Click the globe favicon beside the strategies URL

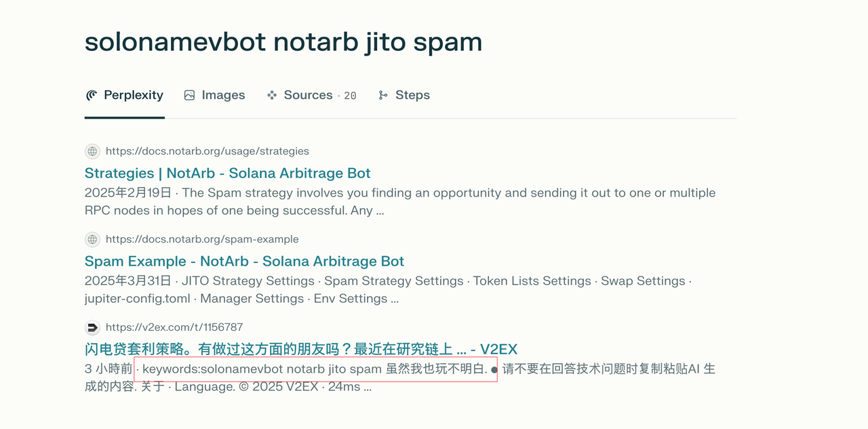tap(92, 151)
